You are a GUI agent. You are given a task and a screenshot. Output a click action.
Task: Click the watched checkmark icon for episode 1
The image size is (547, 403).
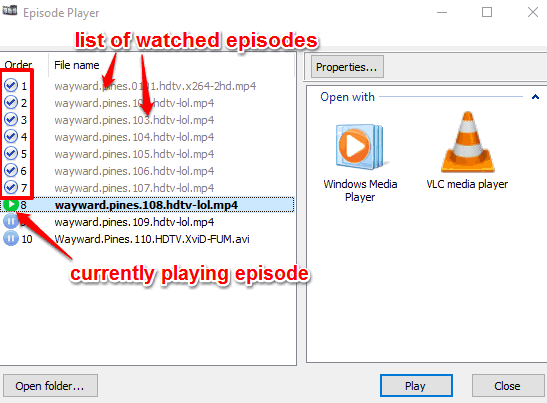tap(11, 85)
